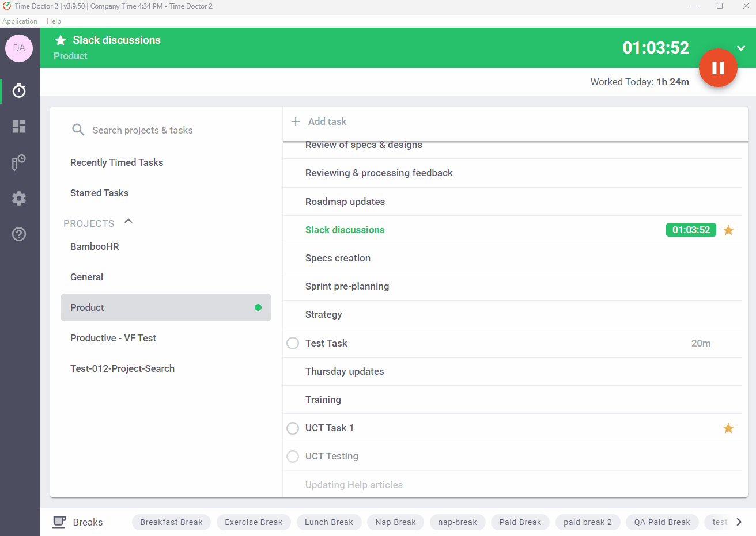This screenshot has width=756, height=536.
Task: Open the dashboard grid icon
Action: coord(19,126)
